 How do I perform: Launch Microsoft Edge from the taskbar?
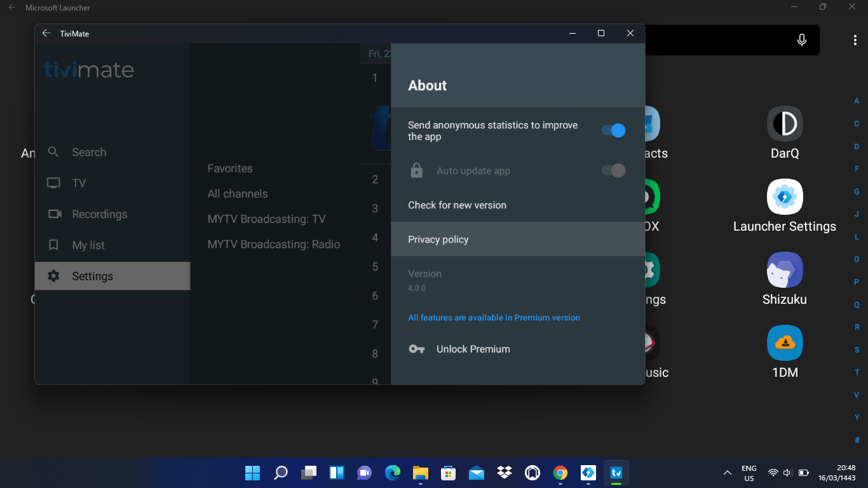click(392, 473)
